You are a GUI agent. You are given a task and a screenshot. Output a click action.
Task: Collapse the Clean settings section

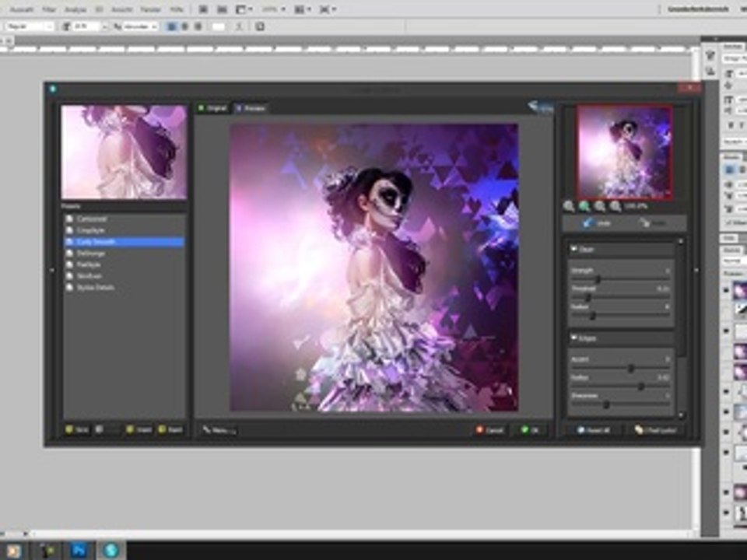[574, 249]
